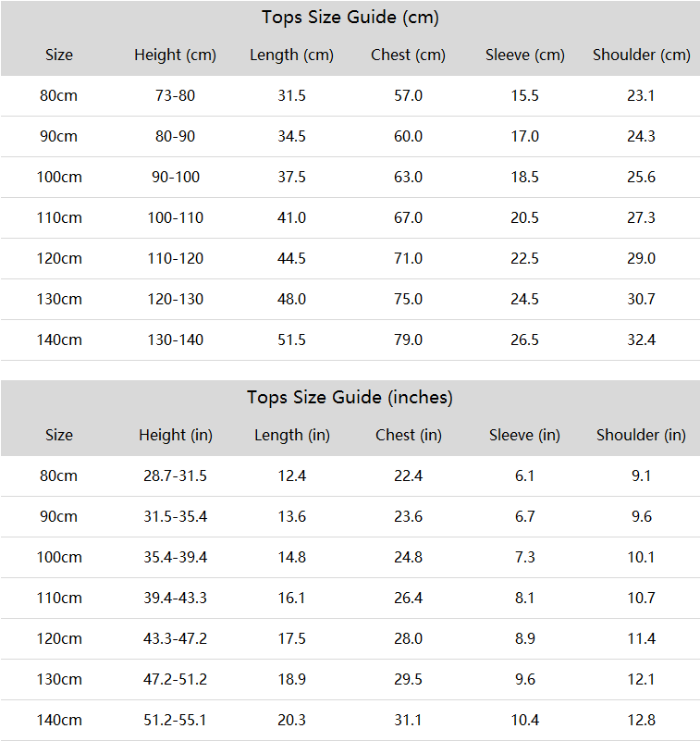The image size is (700, 741).
Task: Click the 63.0 chest value cell
Action: 408,178
